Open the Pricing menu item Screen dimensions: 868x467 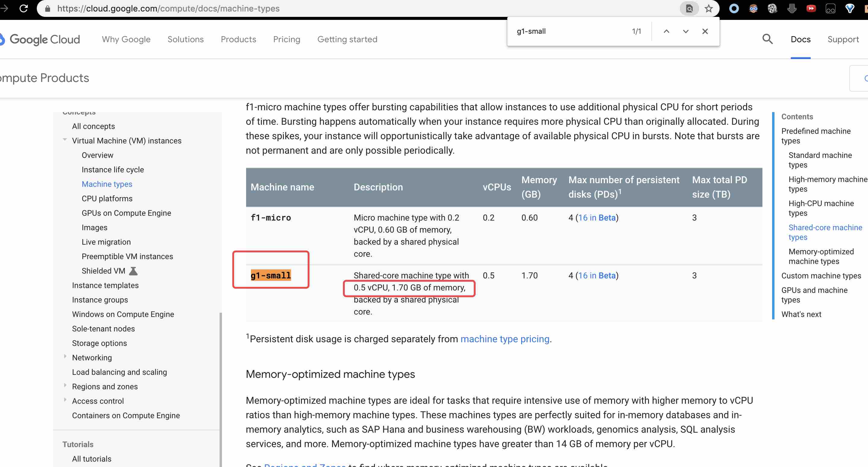pos(287,39)
